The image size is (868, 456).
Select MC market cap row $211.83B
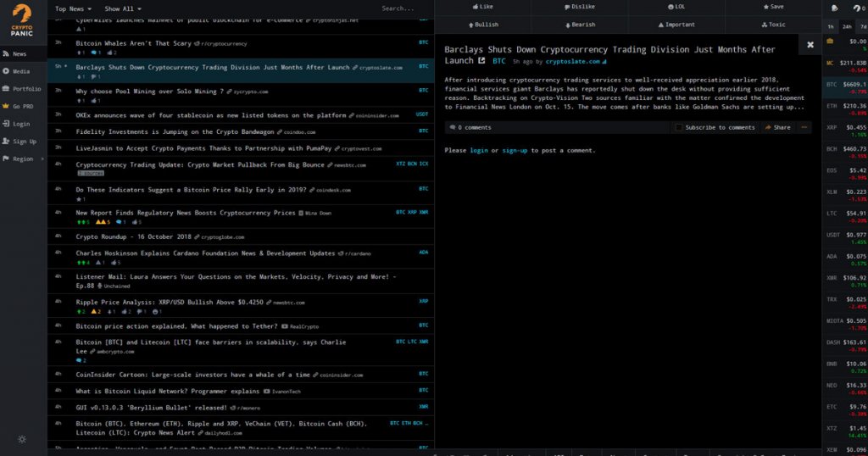tap(845, 66)
